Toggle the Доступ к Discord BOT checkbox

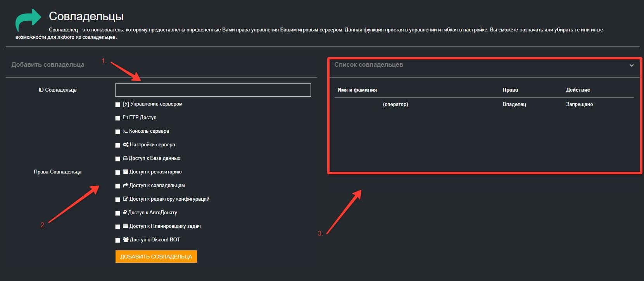[x=117, y=240]
